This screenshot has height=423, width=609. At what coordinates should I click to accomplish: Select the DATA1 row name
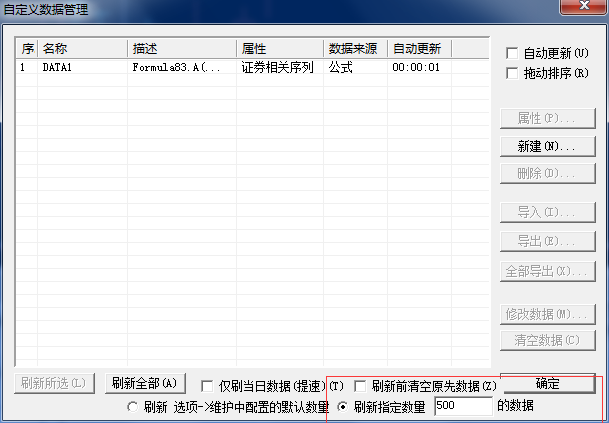57,68
